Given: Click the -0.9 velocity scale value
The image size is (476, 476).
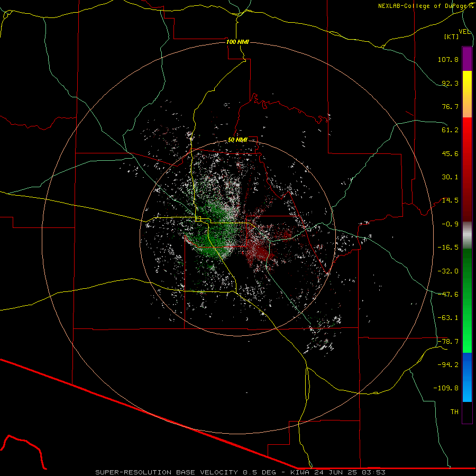Looking at the screenshot, I should tap(450, 224).
